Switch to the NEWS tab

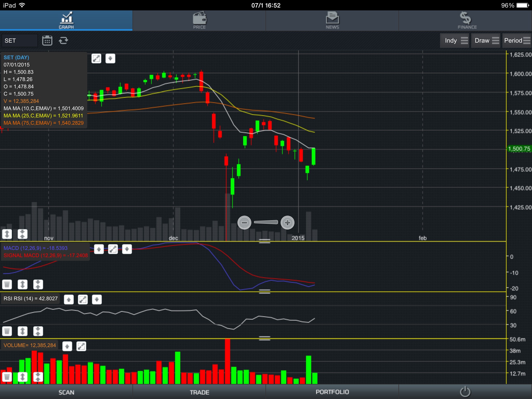coord(332,20)
